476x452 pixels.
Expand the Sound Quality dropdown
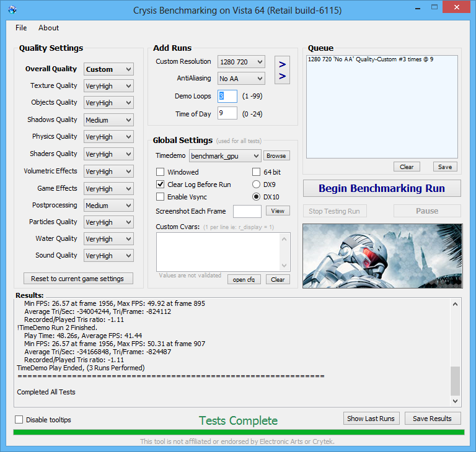(108, 256)
